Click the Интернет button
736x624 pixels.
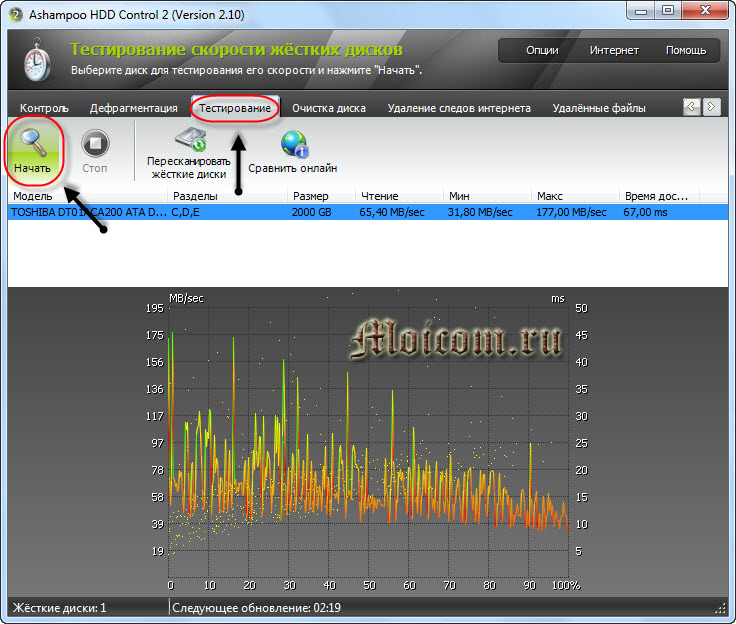[x=614, y=50]
